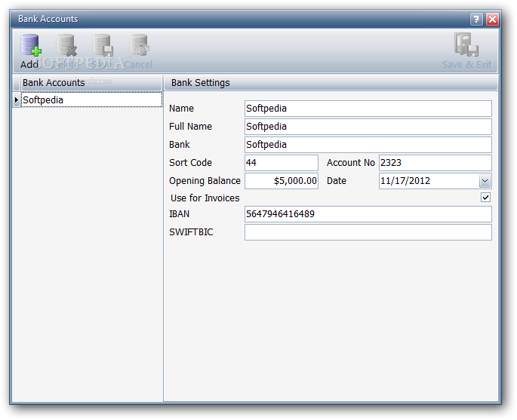The image size is (517, 420).
Task: Click the Sort Code label
Action: 191,163
